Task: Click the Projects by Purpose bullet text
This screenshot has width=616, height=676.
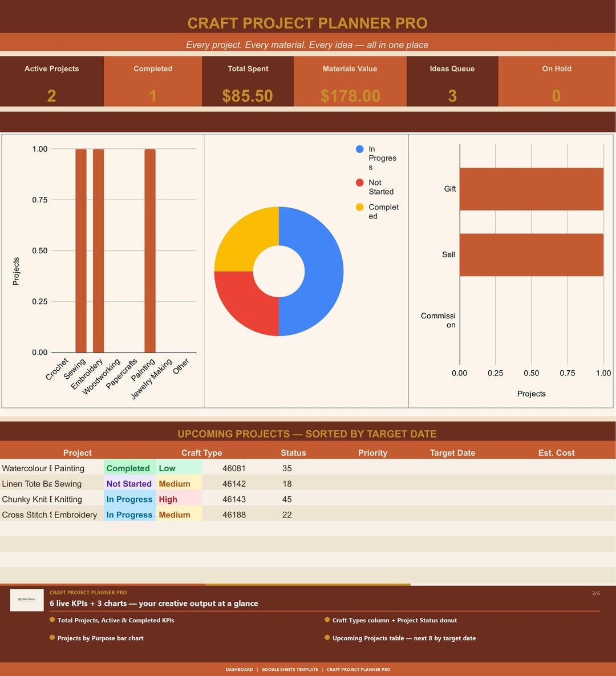Action: coord(100,638)
